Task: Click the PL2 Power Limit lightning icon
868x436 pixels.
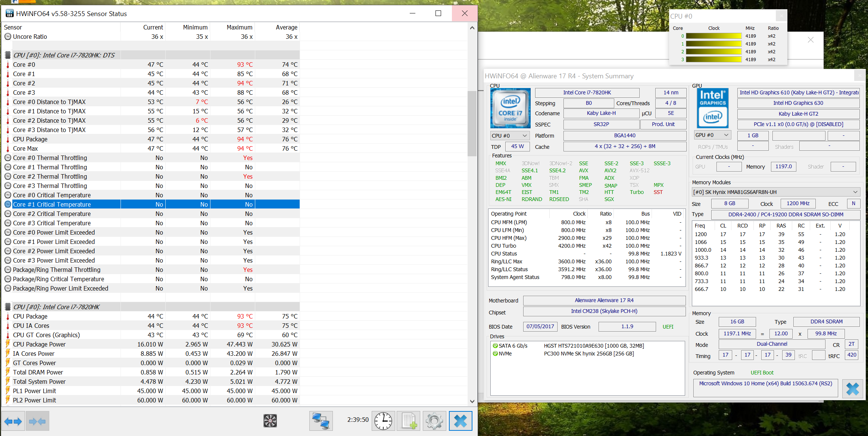Action: 7,400
